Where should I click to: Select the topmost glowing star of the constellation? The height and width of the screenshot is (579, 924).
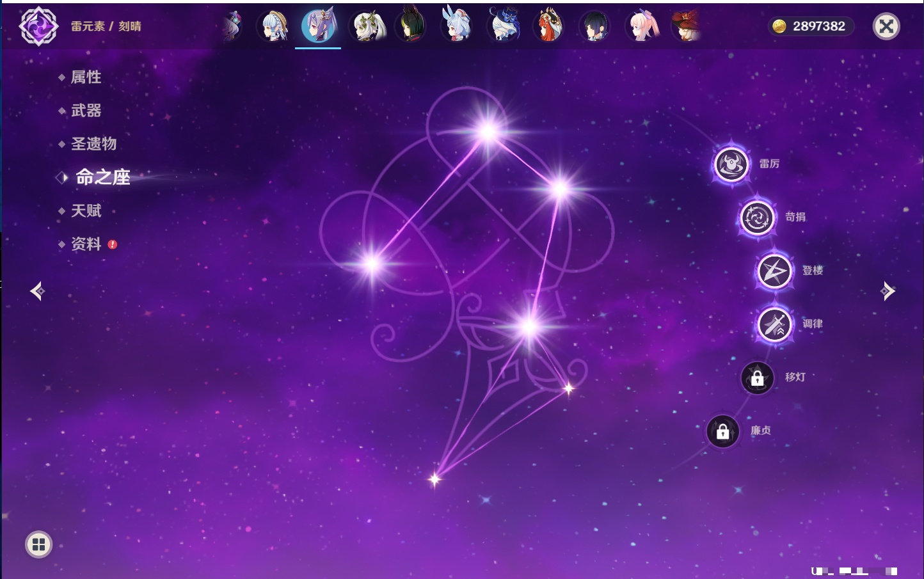(x=488, y=131)
